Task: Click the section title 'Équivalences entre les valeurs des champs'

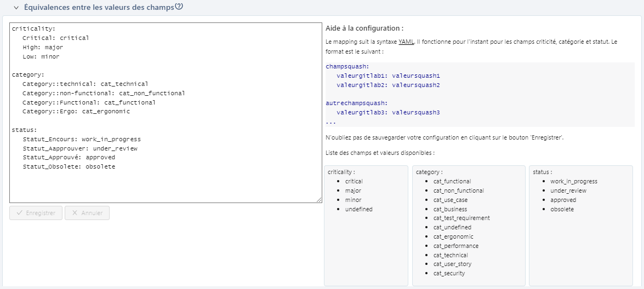Action: coord(99,8)
